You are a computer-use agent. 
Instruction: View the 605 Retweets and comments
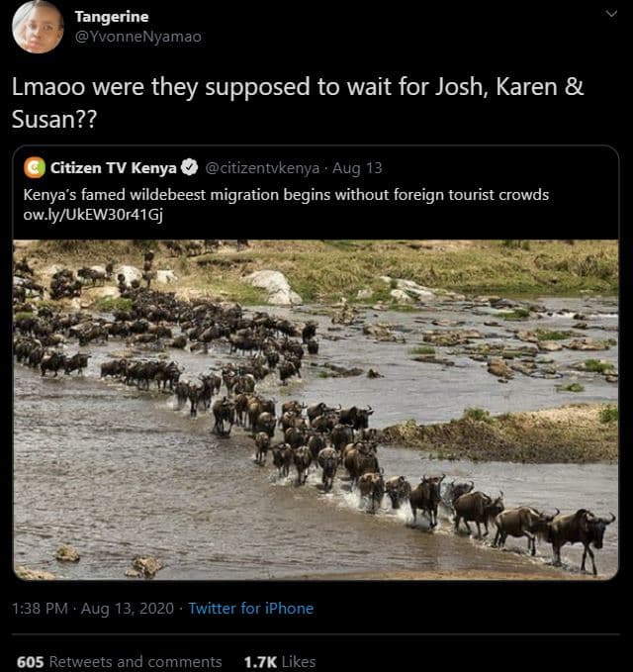coord(119,661)
